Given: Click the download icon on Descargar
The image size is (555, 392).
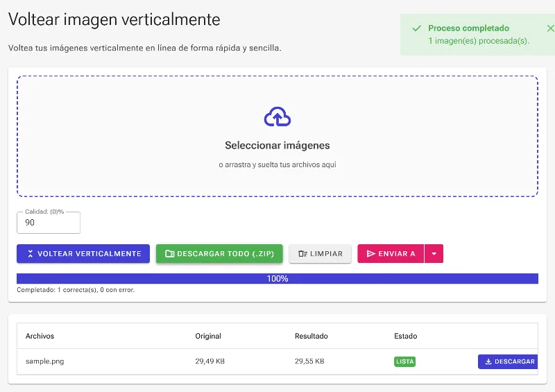Looking at the screenshot, I should tap(488, 361).
